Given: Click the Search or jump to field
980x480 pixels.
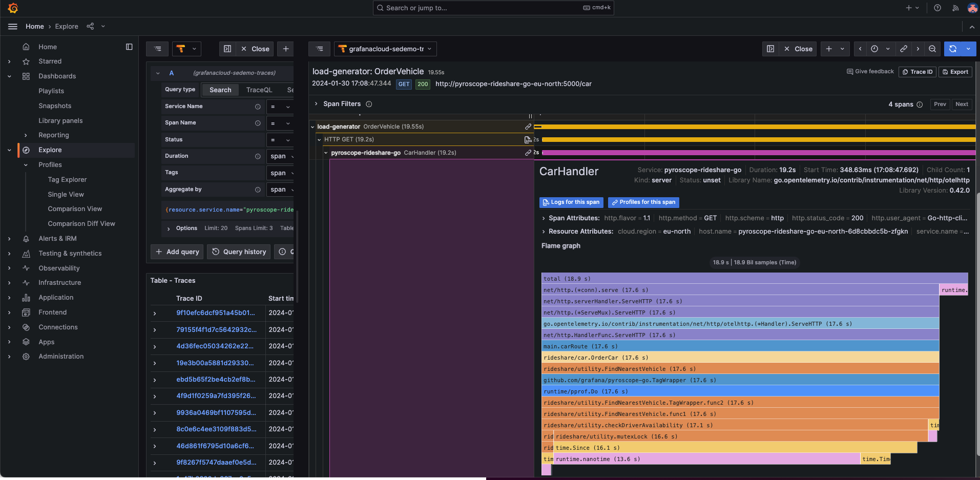Looking at the screenshot, I should click(x=492, y=8).
